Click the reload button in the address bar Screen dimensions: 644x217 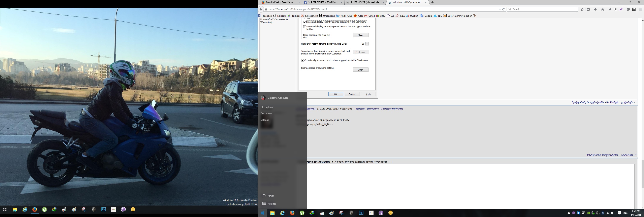pyautogui.click(x=504, y=9)
